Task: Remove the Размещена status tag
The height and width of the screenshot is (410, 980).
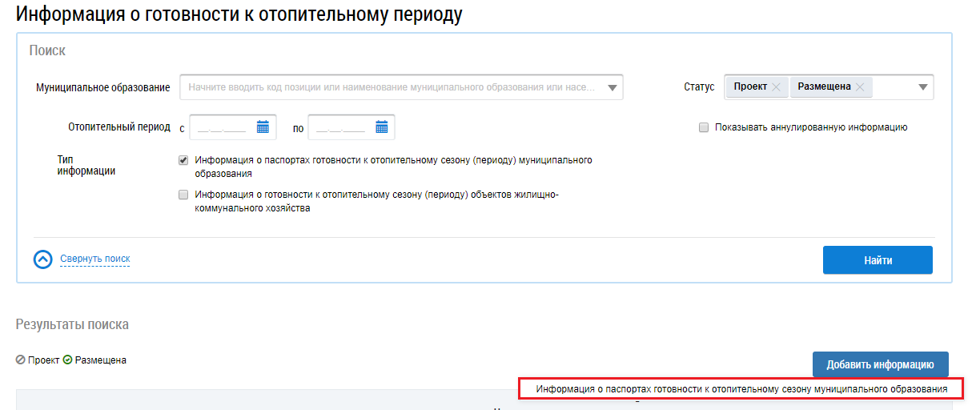Action: [859, 87]
